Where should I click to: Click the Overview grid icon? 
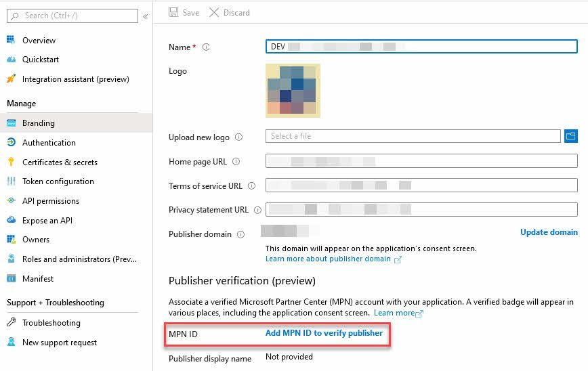[11, 39]
